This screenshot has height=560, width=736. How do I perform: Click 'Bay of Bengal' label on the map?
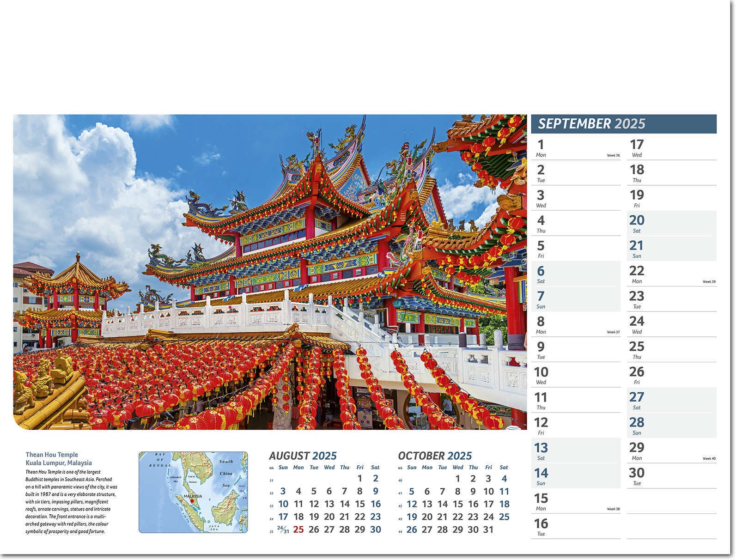[160, 460]
